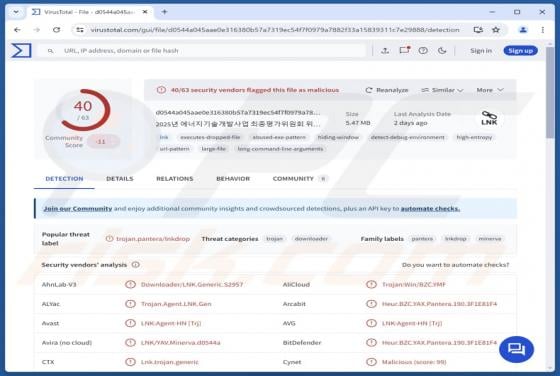Image resolution: width=560 pixels, height=376 pixels.
Task: Expand the More dropdown
Action: (x=490, y=90)
